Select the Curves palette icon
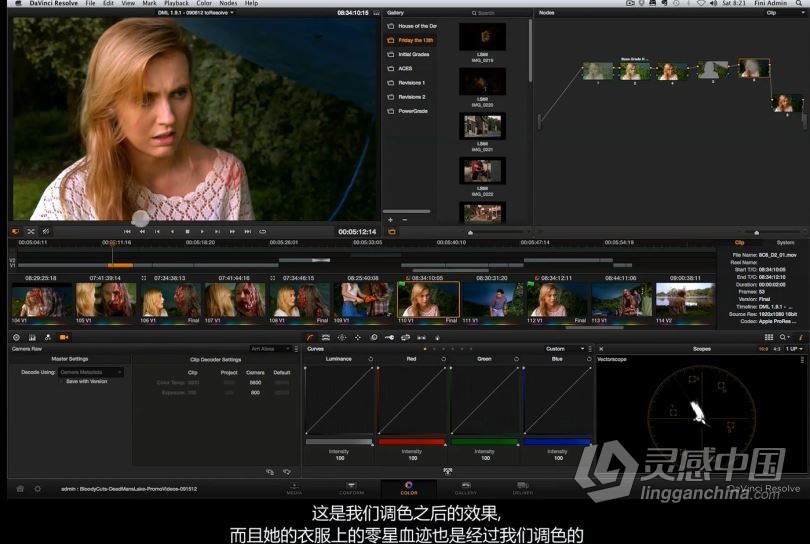 [310, 337]
